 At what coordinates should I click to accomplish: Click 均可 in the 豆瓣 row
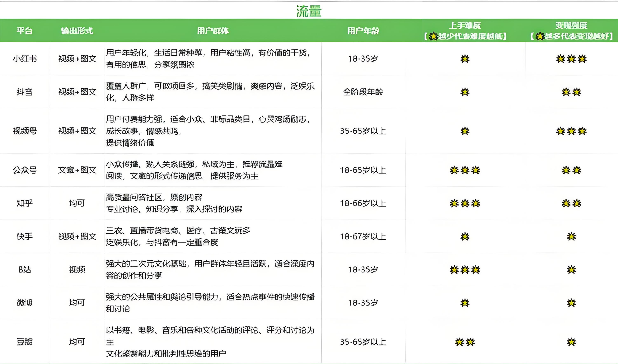tap(77, 342)
